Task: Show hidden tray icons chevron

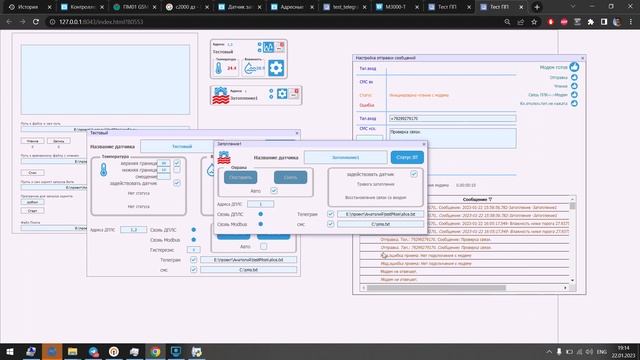Action: (x=549, y=352)
